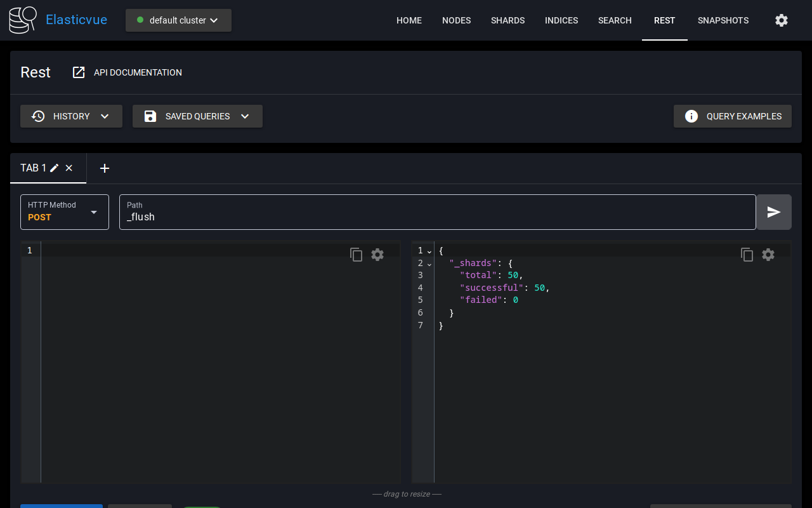This screenshot has height=508, width=812.
Task: Add a new request tab with plus icon
Action: (105, 168)
